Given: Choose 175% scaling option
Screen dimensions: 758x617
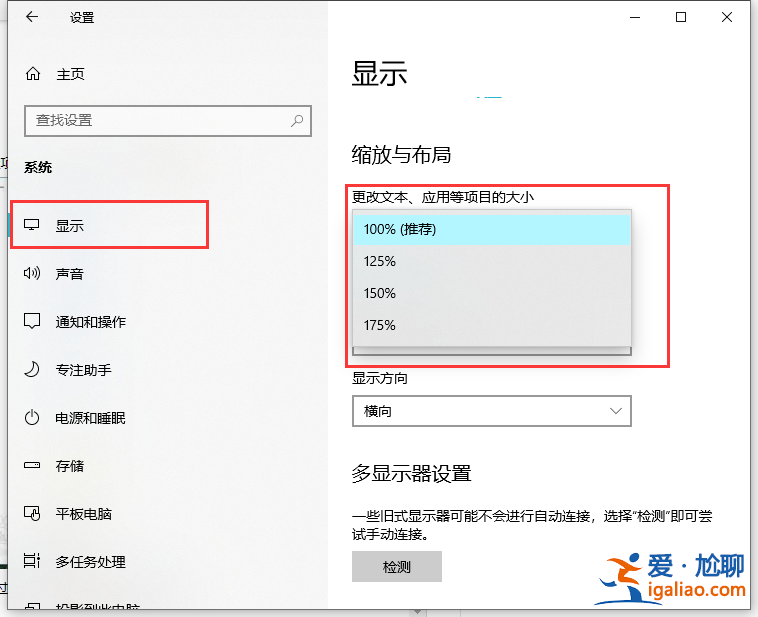Looking at the screenshot, I should tap(491, 325).
